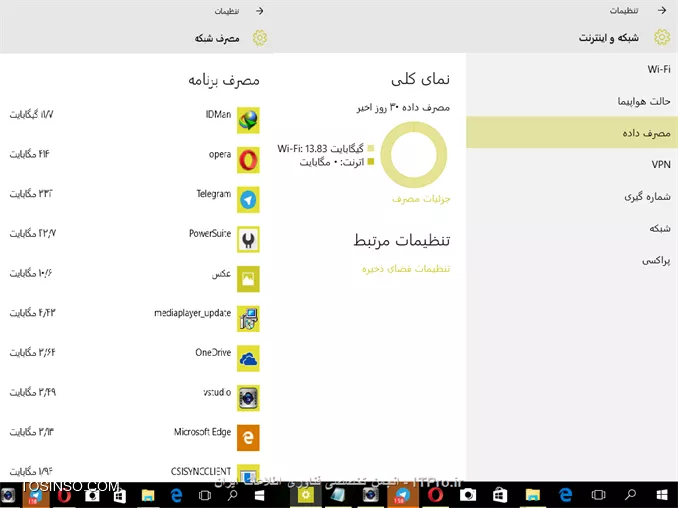This screenshot has height=508, width=678.
Task: Click the شبکه و اینترنت page title
Action: (609, 38)
